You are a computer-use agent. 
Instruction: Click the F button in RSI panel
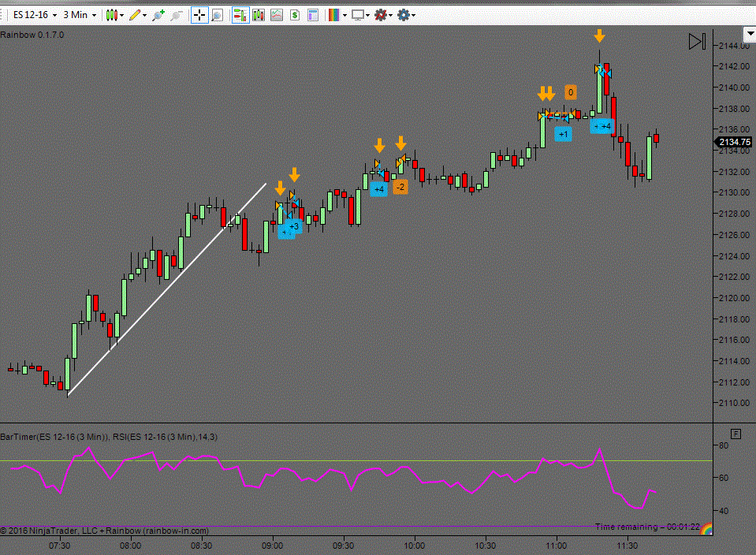tap(736, 434)
